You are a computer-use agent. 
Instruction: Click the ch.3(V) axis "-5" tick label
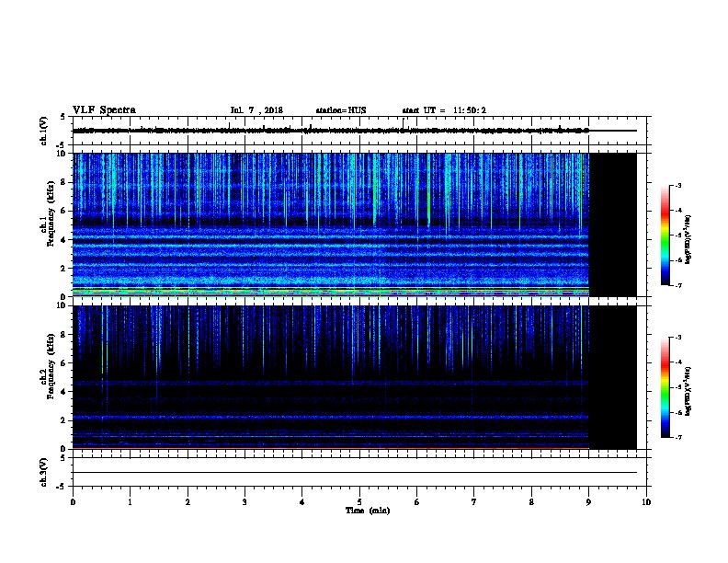point(62,487)
